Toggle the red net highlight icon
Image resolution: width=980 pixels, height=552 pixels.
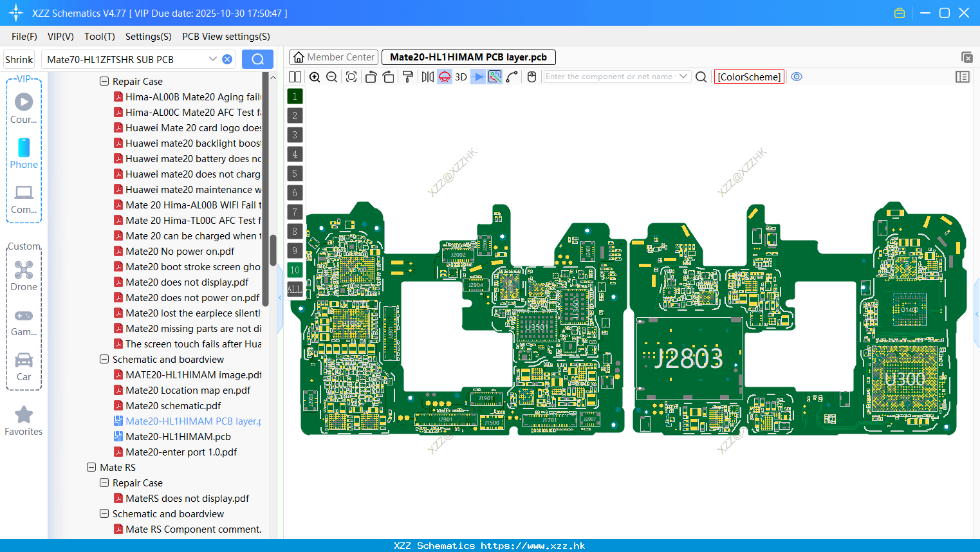pyautogui.click(x=445, y=77)
